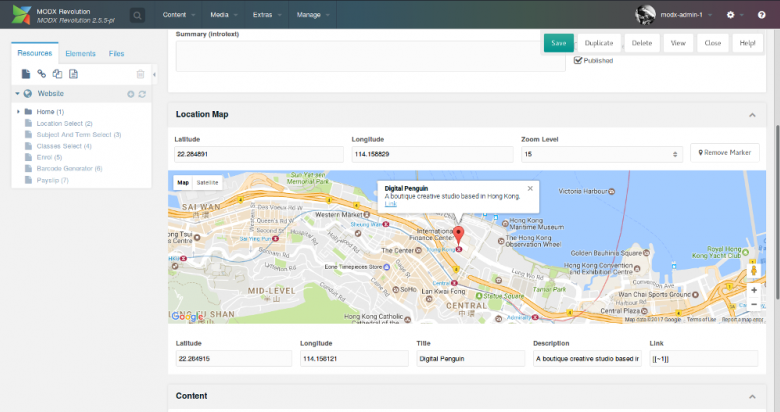The height and width of the screenshot is (412, 780).
Task: Click the Remove Marker button
Action: [725, 153]
